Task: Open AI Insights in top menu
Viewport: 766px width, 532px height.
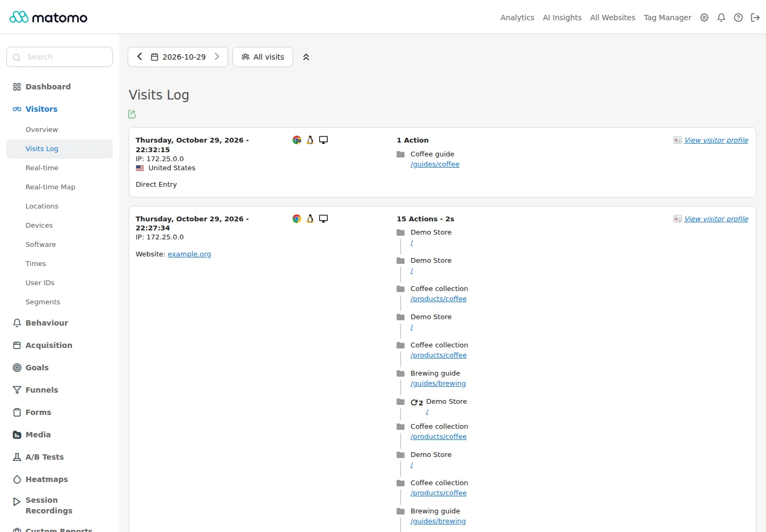Action: click(562, 18)
